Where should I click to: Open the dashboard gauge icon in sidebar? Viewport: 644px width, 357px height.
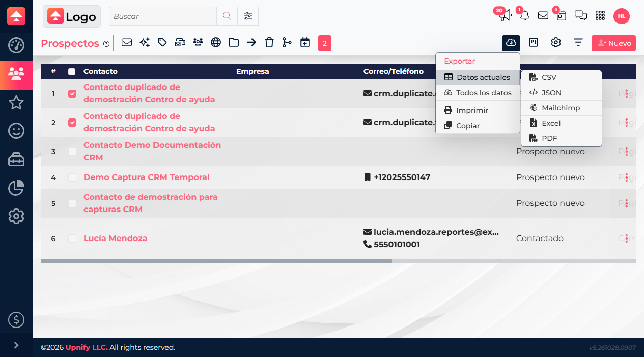point(16,45)
